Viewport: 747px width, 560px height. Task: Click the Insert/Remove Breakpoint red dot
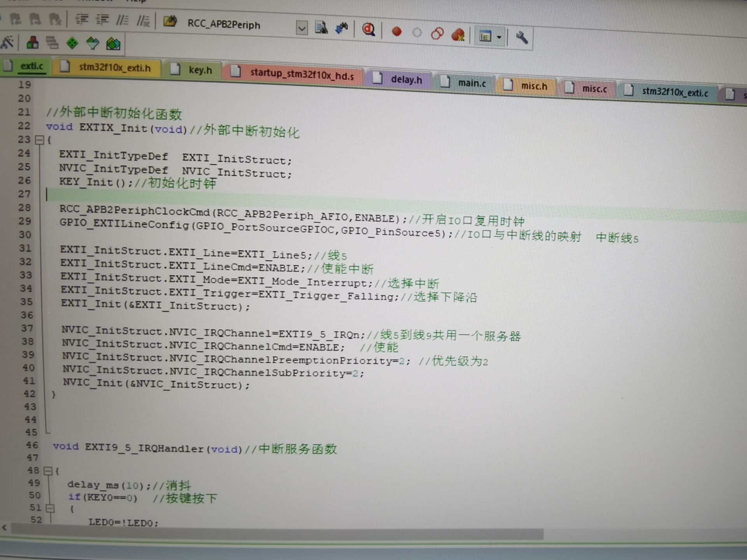(x=396, y=31)
